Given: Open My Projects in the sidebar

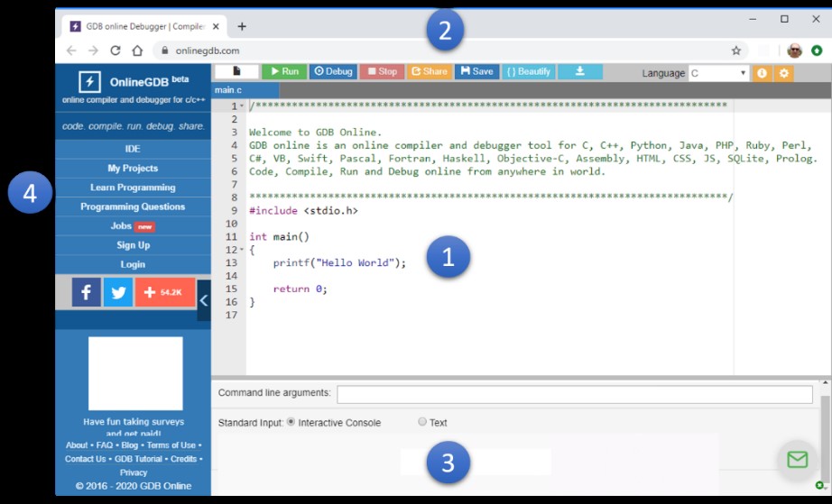Looking at the screenshot, I should (133, 168).
